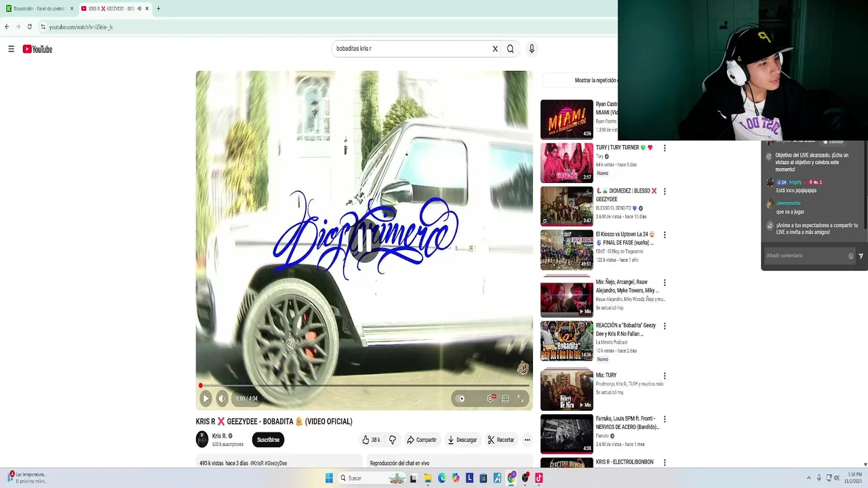Open the weather widget Las temperaturas
Image resolution: width=868 pixels, height=488 pixels.
click(x=27, y=478)
